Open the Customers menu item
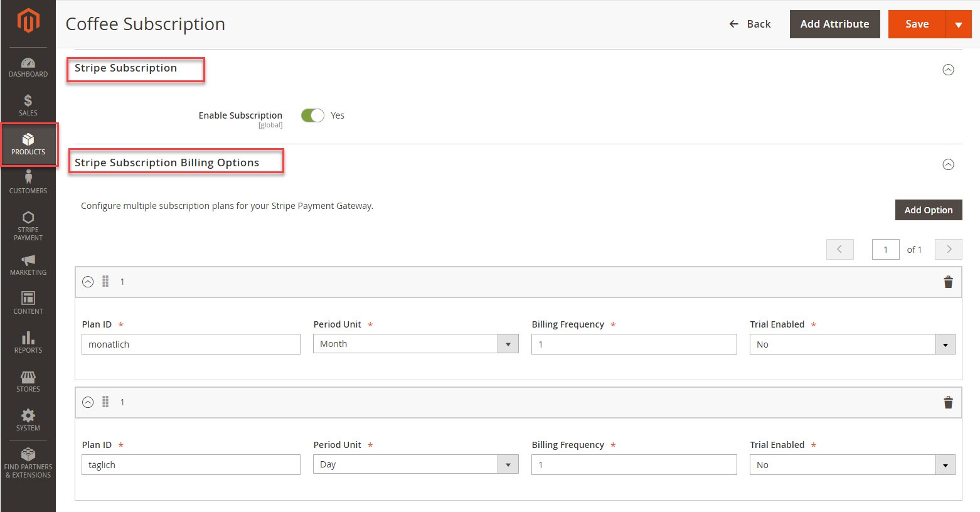 tap(28, 183)
